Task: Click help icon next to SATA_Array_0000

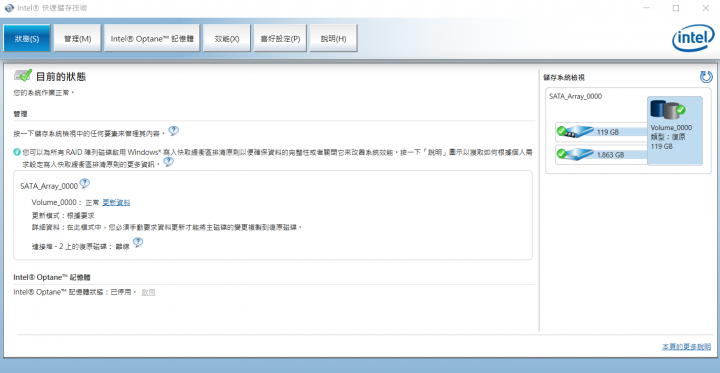Action: click(x=84, y=183)
